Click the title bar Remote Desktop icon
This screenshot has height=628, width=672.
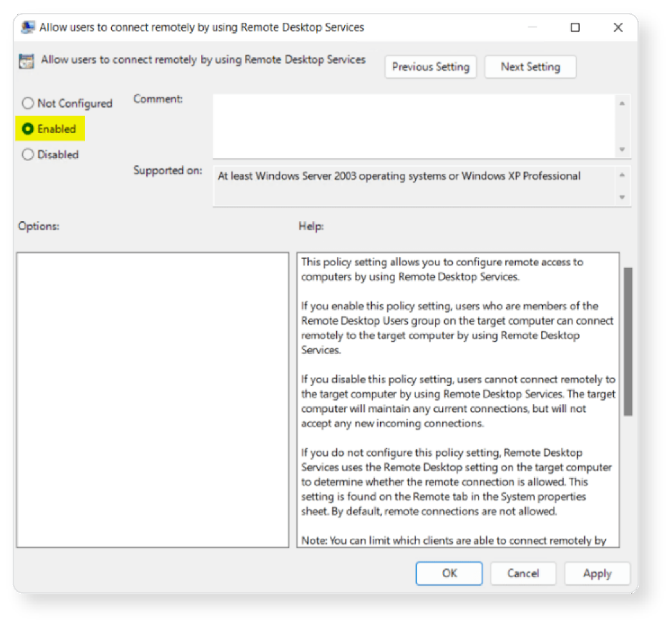click(28, 27)
